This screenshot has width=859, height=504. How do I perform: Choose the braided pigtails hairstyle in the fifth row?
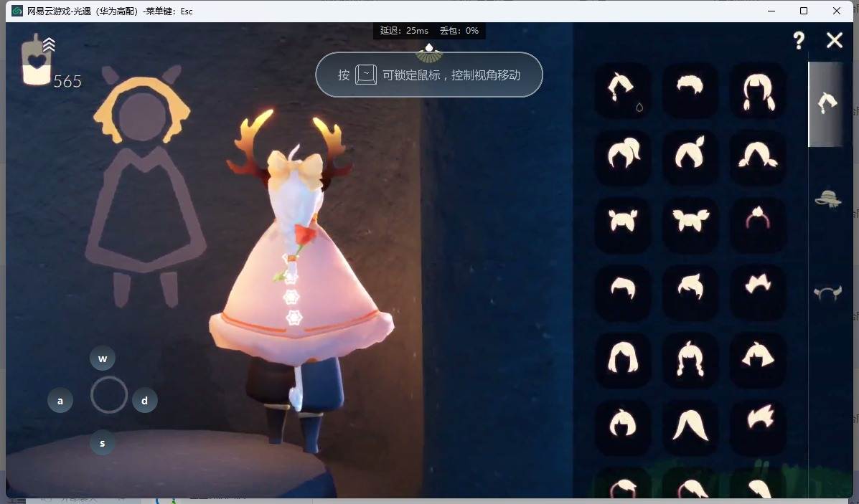690,359
